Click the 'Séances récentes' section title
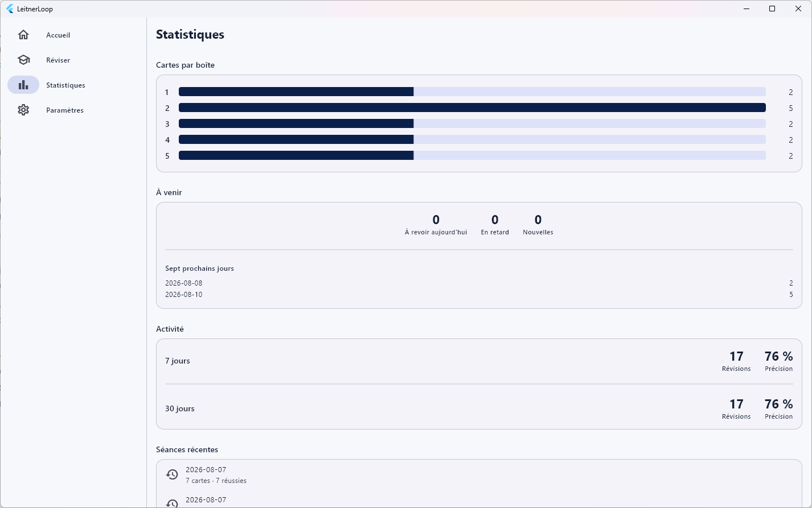 (187, 449)
